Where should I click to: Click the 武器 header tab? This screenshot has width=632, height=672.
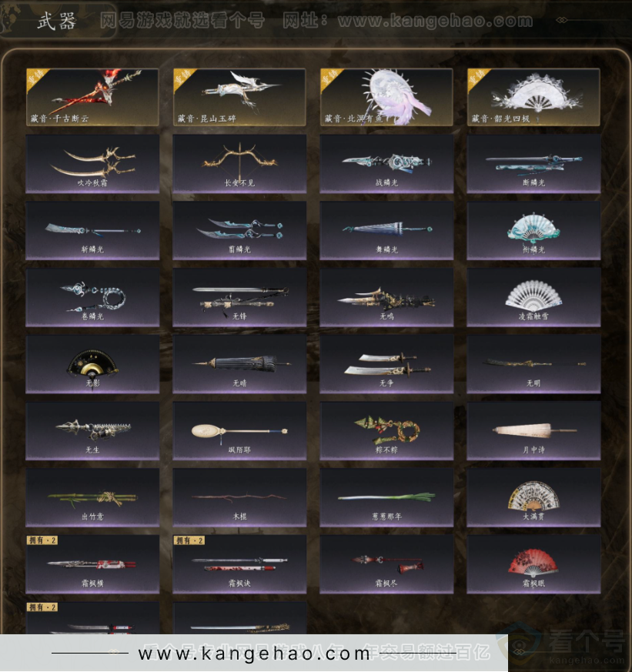tap(56, 21)
